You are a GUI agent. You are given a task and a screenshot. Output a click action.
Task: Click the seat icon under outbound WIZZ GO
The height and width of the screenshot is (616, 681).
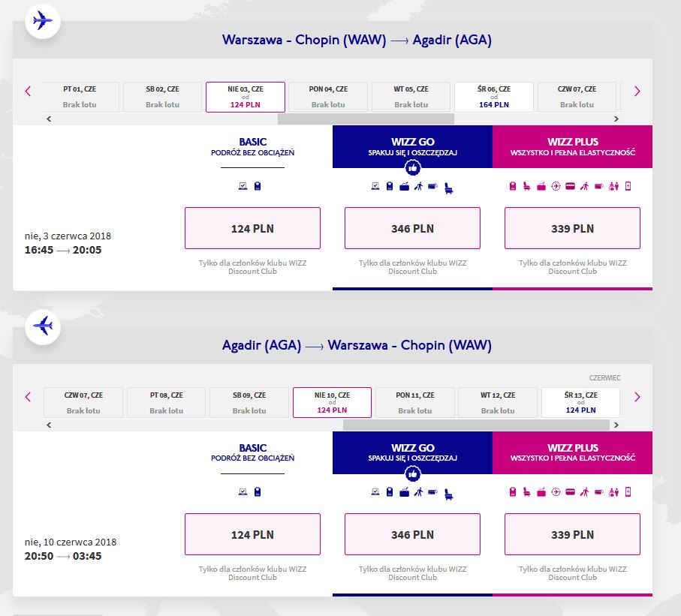[x=449, y=188]
